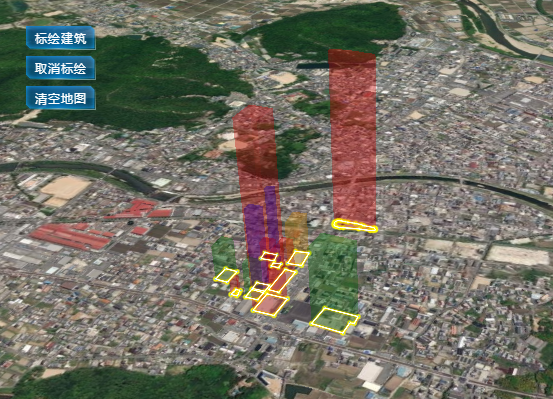Viewport: 553px width, 399px height.
Task: Click the 清空地图 button
Action: (x=61, y=98)
